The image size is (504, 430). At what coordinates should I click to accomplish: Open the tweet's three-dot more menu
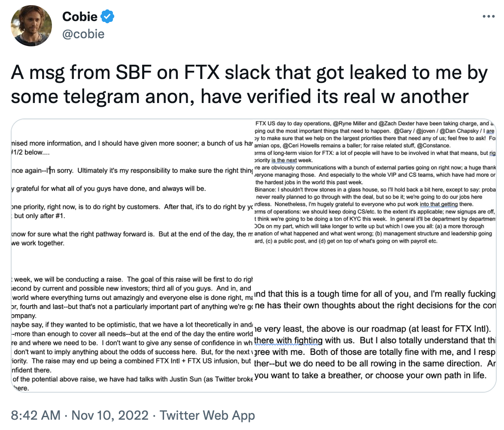[489, 17]
